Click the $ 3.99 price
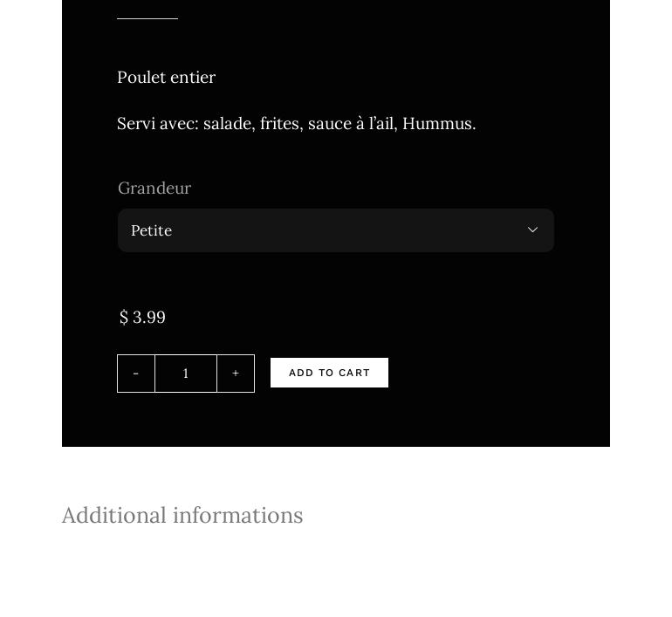 click(x=143, y=318)
